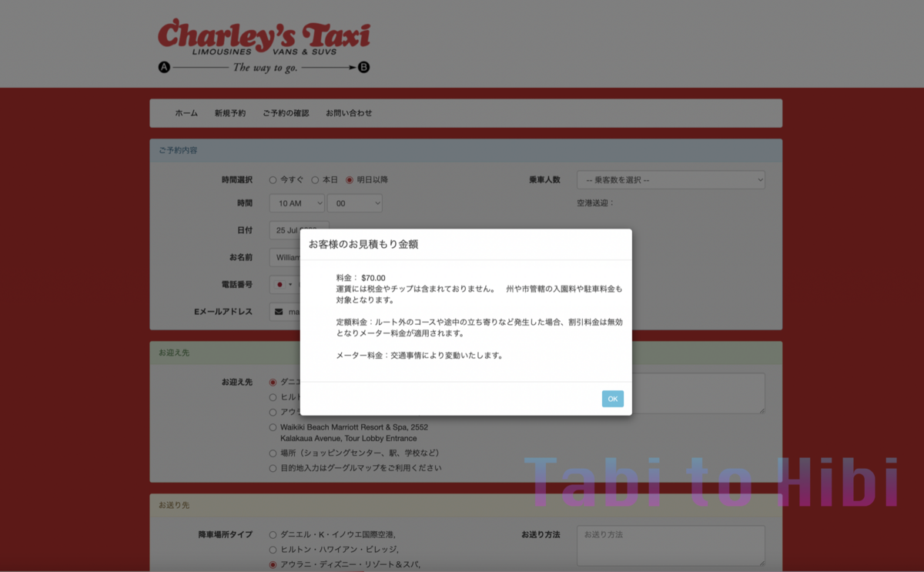Open the 新規予約 navigation tab
The height and width of the screenshot is (572, 924).
point(229,112)
